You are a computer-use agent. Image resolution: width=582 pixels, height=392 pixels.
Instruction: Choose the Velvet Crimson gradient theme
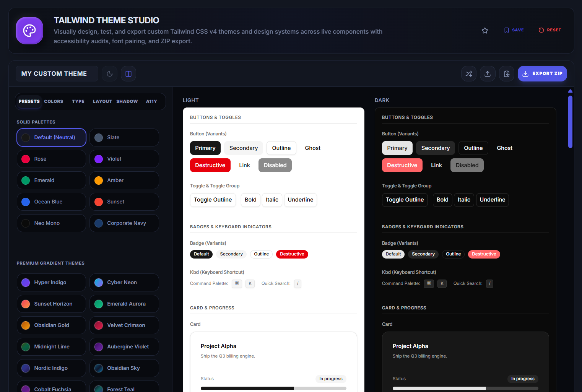pyautogui.click(x=124, y=325)
